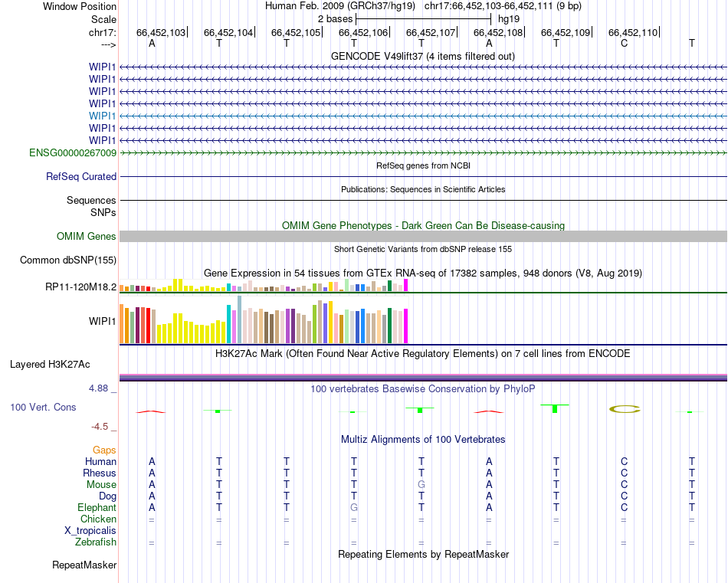Image resolution: width=728 pixels, height=583 pixels.
Task: Click the Human Feb. 2009 (GRCh37/hg19) title
Action: tap(339, 6)
